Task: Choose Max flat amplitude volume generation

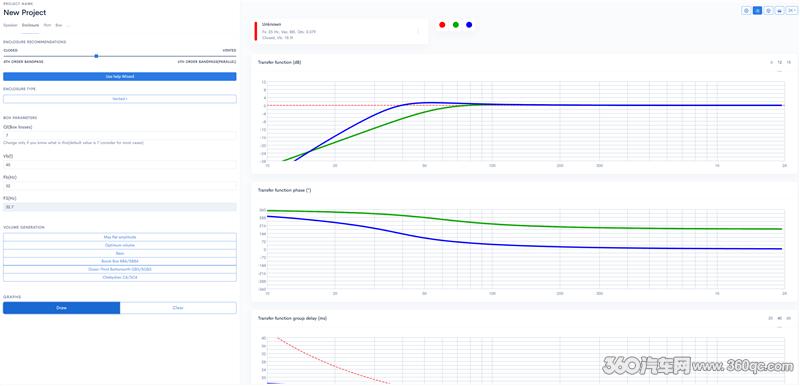Action: (x=119, y=237)
